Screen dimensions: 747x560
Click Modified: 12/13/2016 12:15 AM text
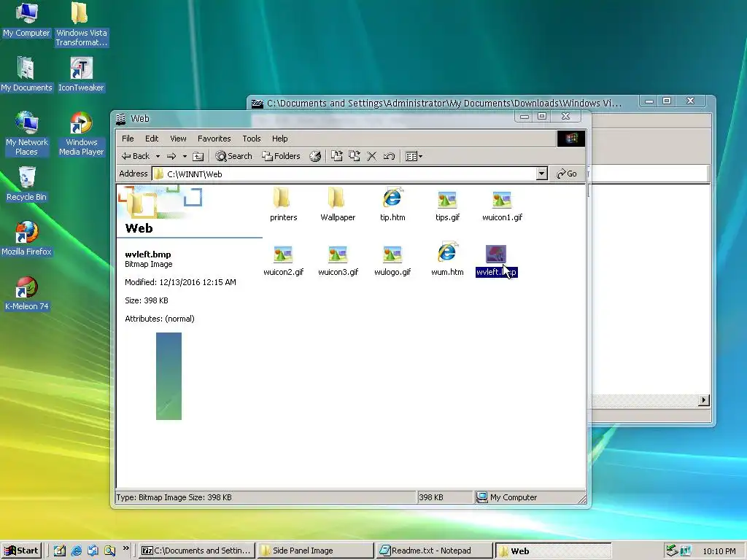(x=180, y=282)
